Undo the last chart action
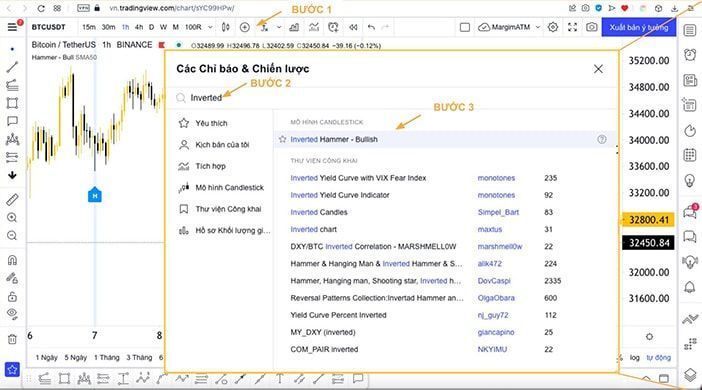The width and height of the screenshot is (702, 390). coord(371,27)
